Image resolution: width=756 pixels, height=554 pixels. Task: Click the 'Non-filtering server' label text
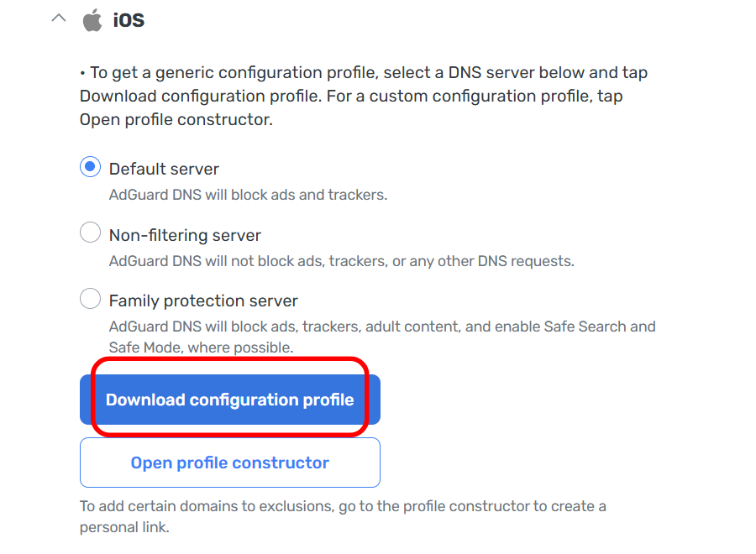point(185,235)
